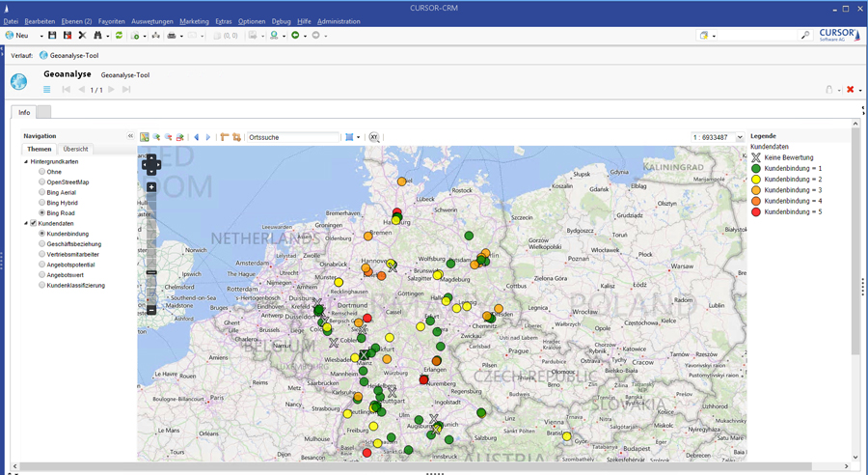Click the save disk icon in the toolbar
Viewport: 868px width, 475px height.
(x=52, y=36)
